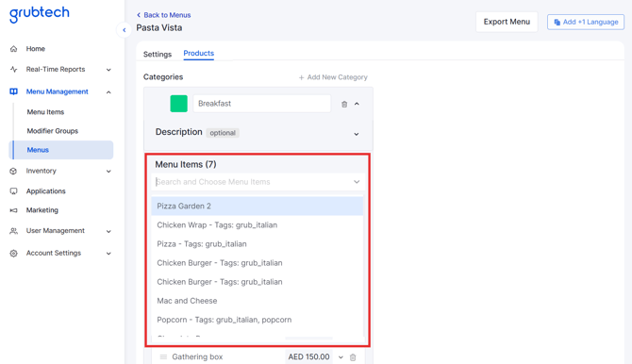Click the Marketing megaphone icon

click(x=14, y=210)
